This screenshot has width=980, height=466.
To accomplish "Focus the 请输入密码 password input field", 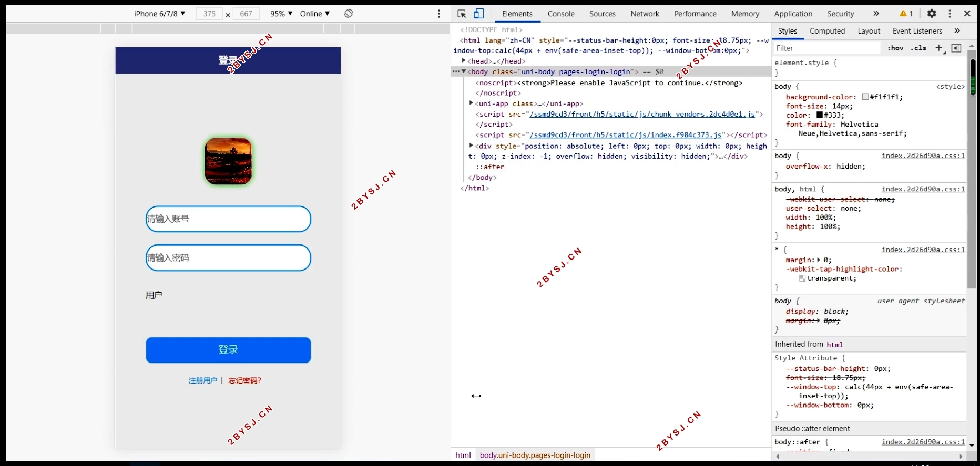I will click(228, 258).
